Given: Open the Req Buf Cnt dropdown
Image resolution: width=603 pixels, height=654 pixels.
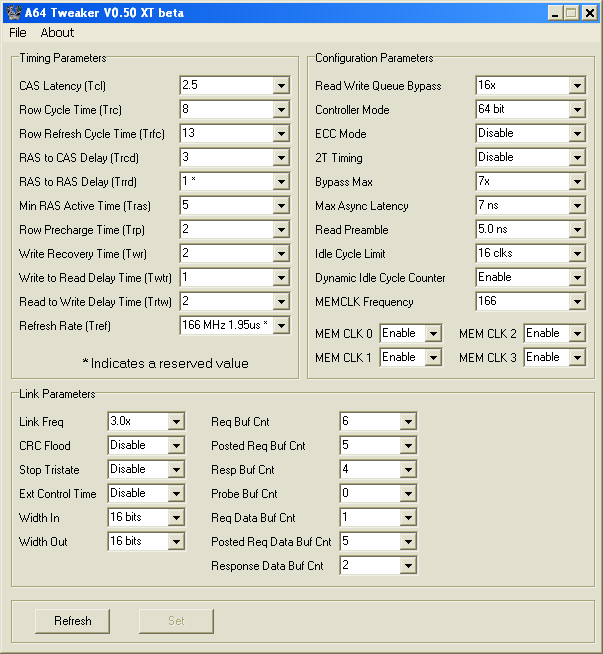Looking at the screenshot, I should [x=408, y=422].
